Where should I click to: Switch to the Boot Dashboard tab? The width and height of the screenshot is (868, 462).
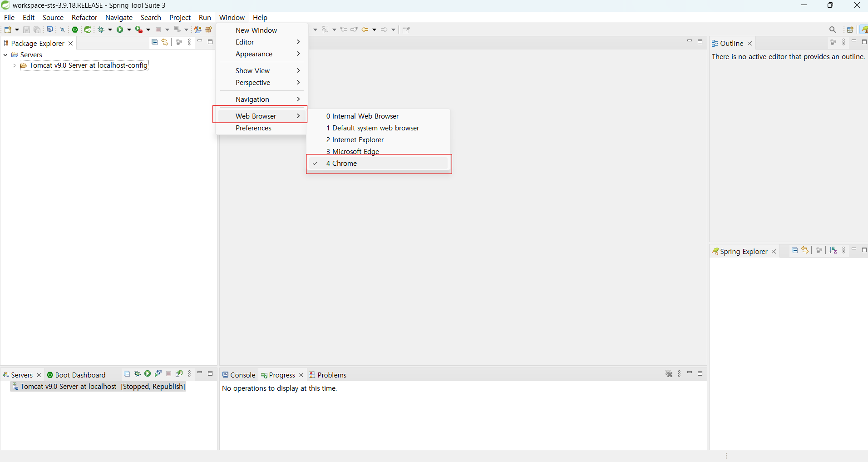(76, 375)
